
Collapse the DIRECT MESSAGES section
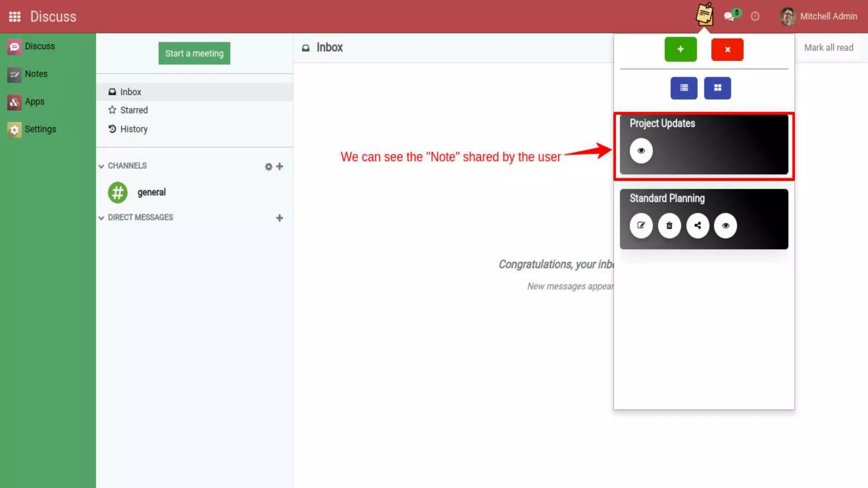coord(101,218)
